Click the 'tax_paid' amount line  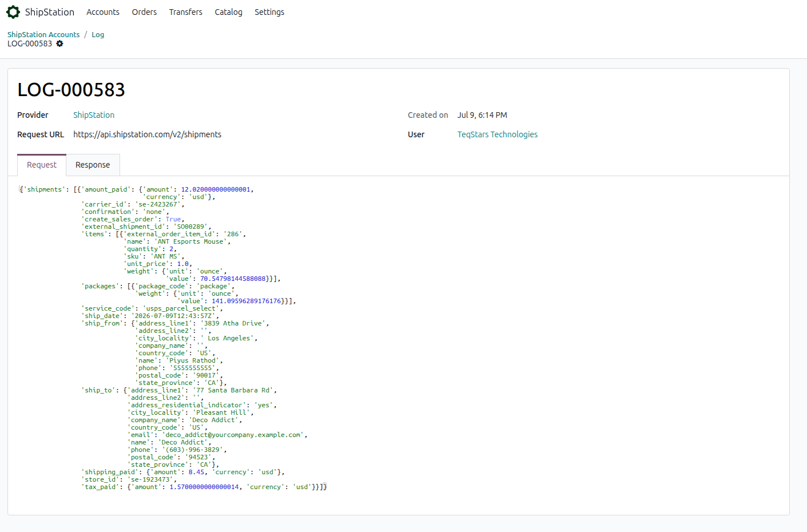204,487
